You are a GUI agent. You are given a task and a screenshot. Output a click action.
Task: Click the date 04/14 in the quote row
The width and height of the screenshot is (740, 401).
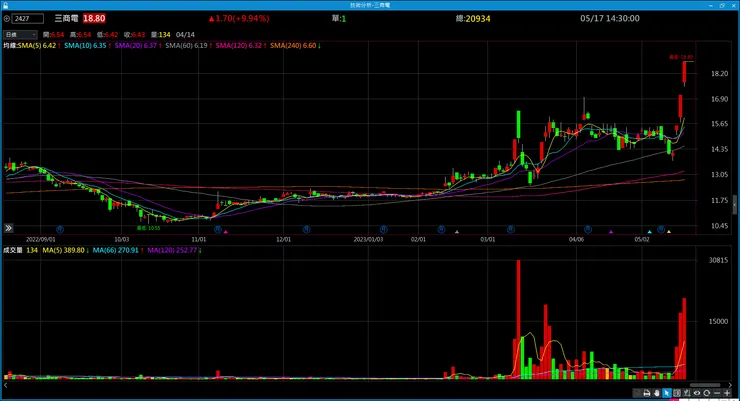(x=185, y=35)
